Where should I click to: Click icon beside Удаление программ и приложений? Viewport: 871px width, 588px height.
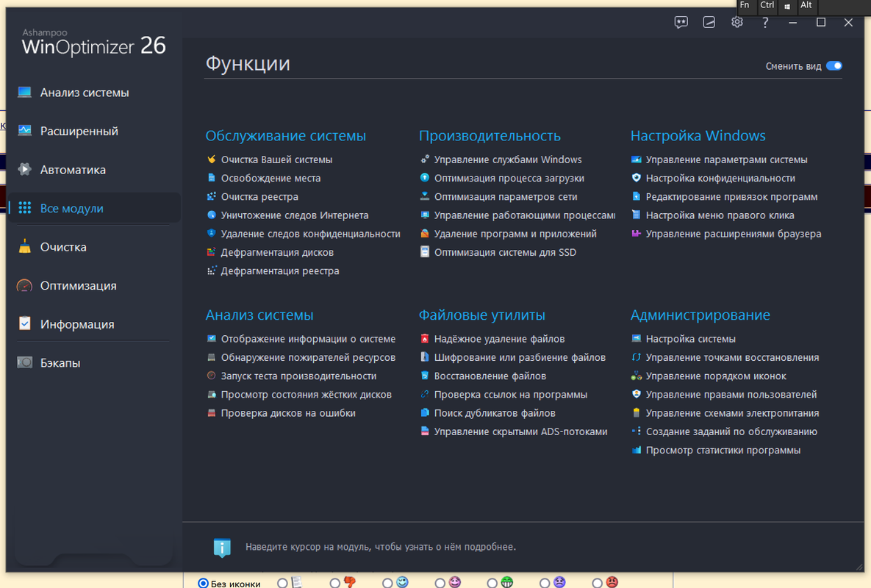(x=424, y=233)
